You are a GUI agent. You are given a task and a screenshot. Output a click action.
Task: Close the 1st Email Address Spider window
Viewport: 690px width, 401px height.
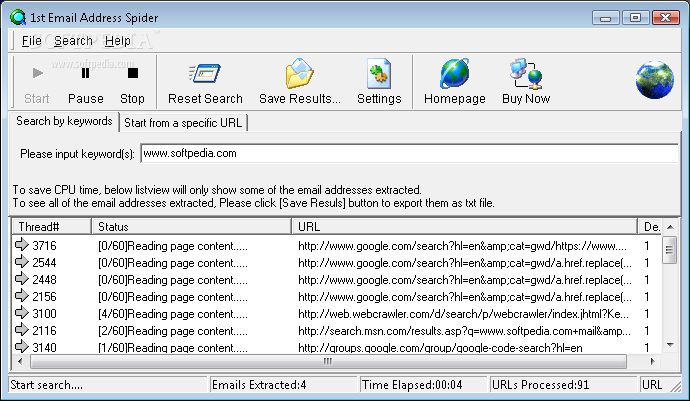(666, 18)
